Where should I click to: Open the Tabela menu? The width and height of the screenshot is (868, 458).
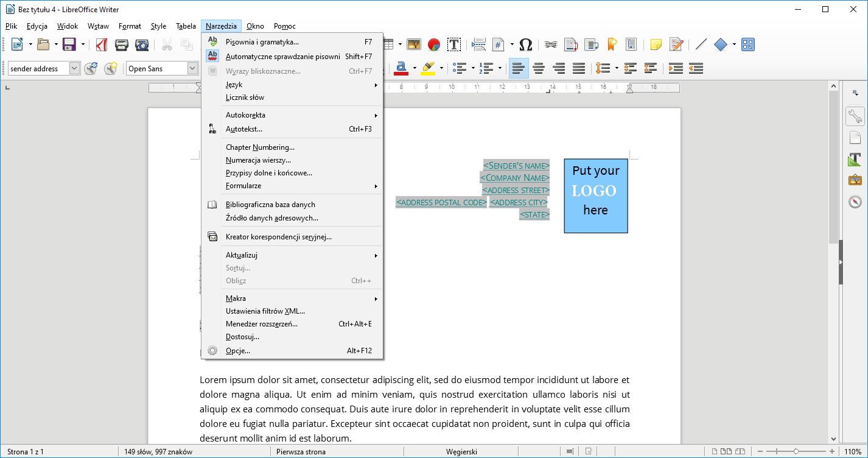point(186,26)
